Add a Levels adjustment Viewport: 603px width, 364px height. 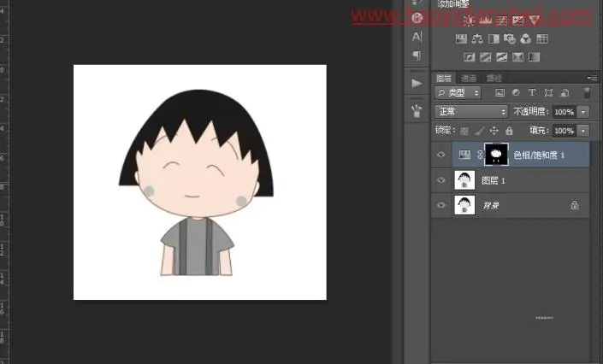click(x=485, y=21)
